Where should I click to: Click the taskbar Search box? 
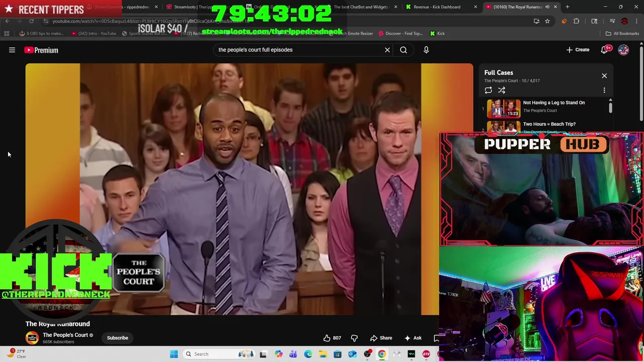(x=220, y=354)
